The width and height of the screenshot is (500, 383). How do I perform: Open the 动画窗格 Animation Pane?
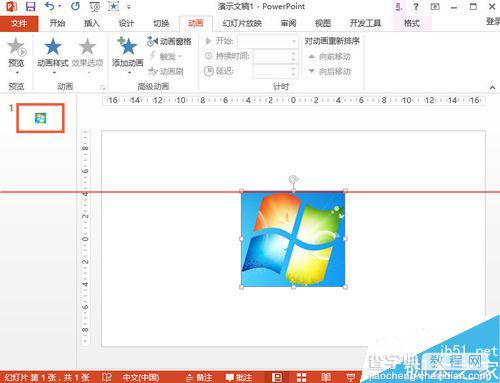pyautogui.click(x=169, y=41)
